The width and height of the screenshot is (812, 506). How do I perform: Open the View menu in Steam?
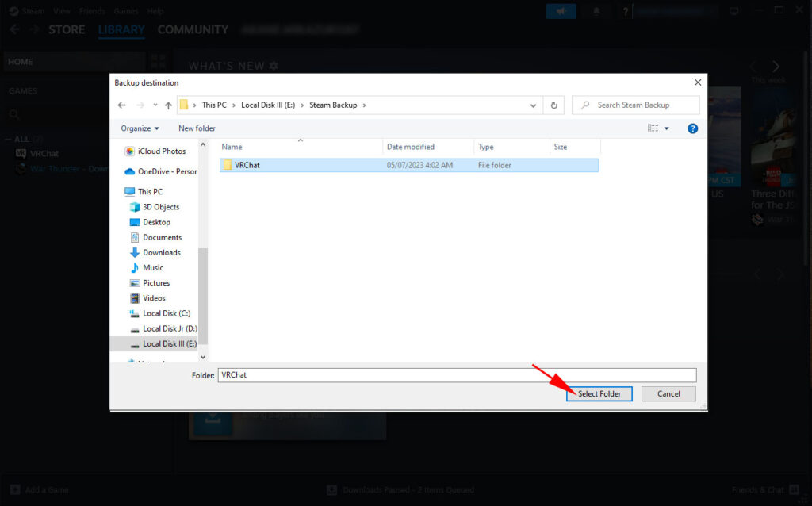(62, 11)
